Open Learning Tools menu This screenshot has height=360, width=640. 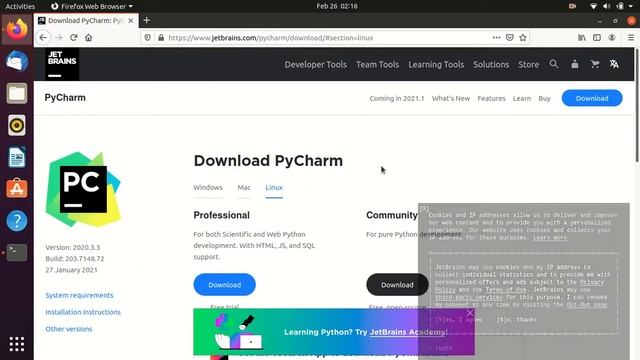tap(436, 64)
